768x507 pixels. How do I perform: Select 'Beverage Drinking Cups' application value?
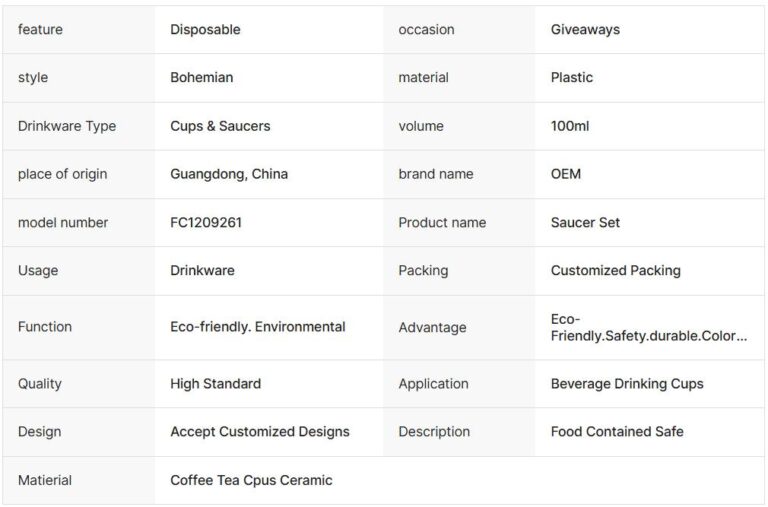[627, 384]
